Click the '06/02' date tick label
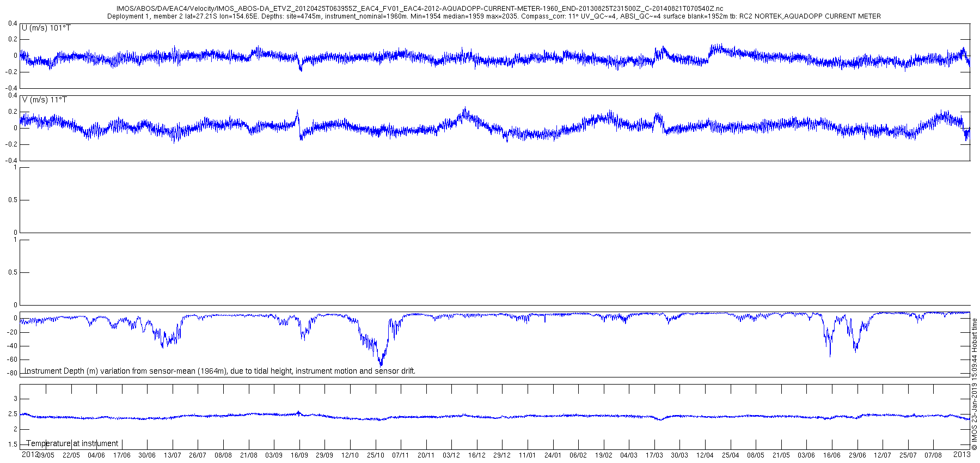The width and height of the screenshot is (980, 463). click(x=578, y=455)
